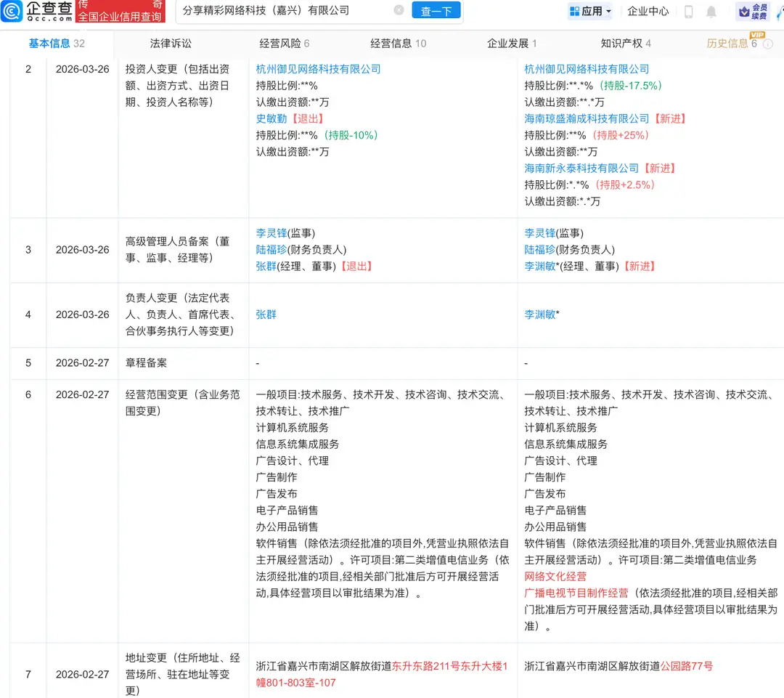Open 海南琼盛瀚成科技有限公司 link
This screenshot has height=698, width=784.
point(587,118)
